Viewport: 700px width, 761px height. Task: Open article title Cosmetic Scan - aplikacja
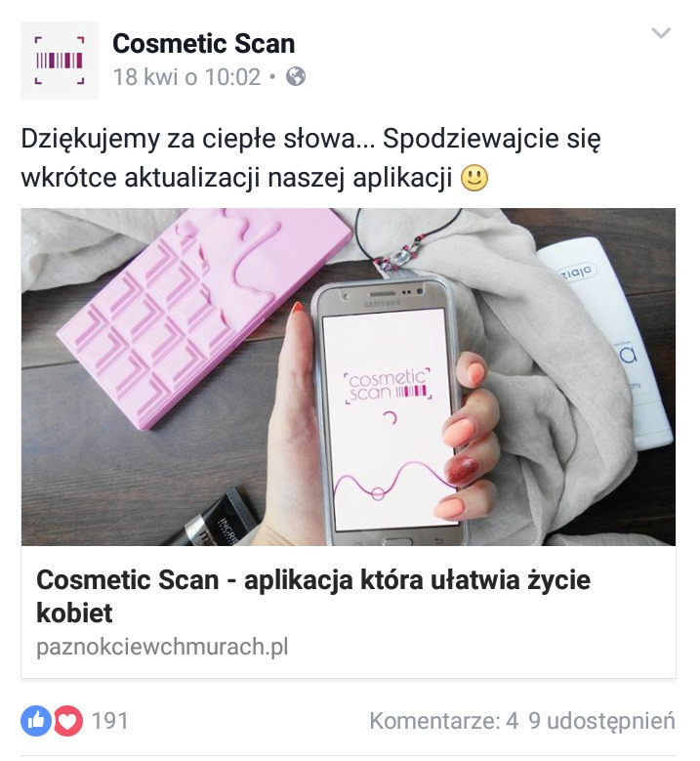click(x=313, y=596)
